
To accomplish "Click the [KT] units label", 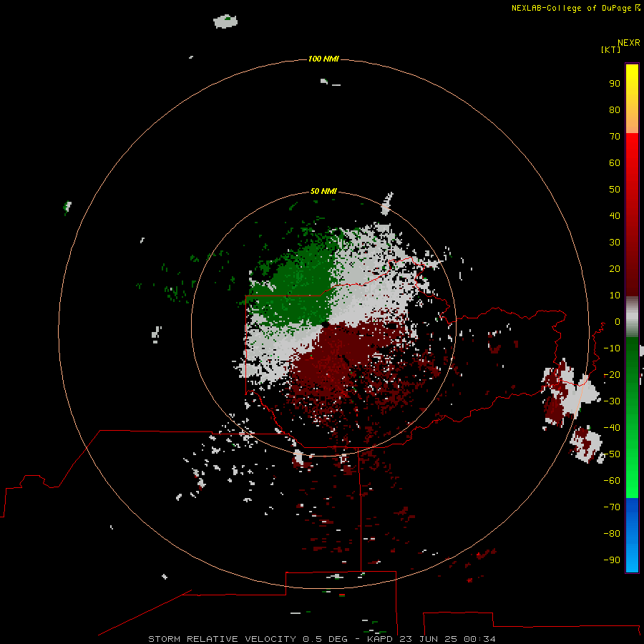I will (610, 49).
